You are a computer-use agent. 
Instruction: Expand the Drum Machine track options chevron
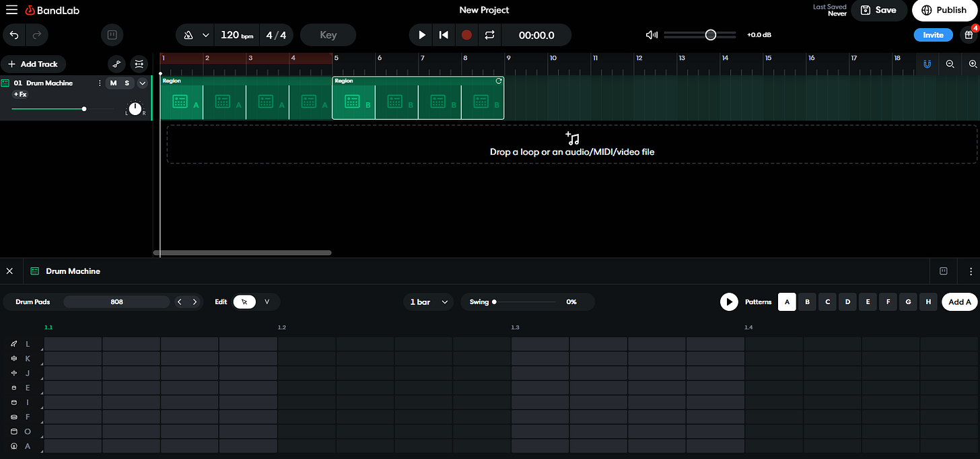click(142, 83)
